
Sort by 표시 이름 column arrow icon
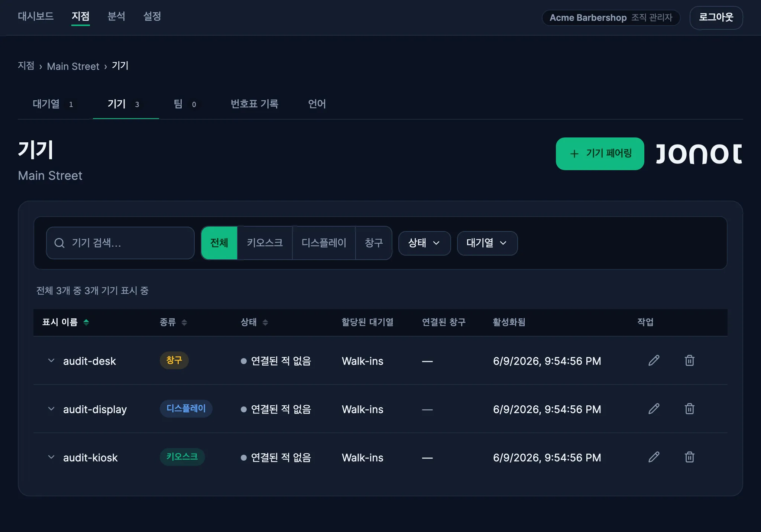click(x=86, y=322)
